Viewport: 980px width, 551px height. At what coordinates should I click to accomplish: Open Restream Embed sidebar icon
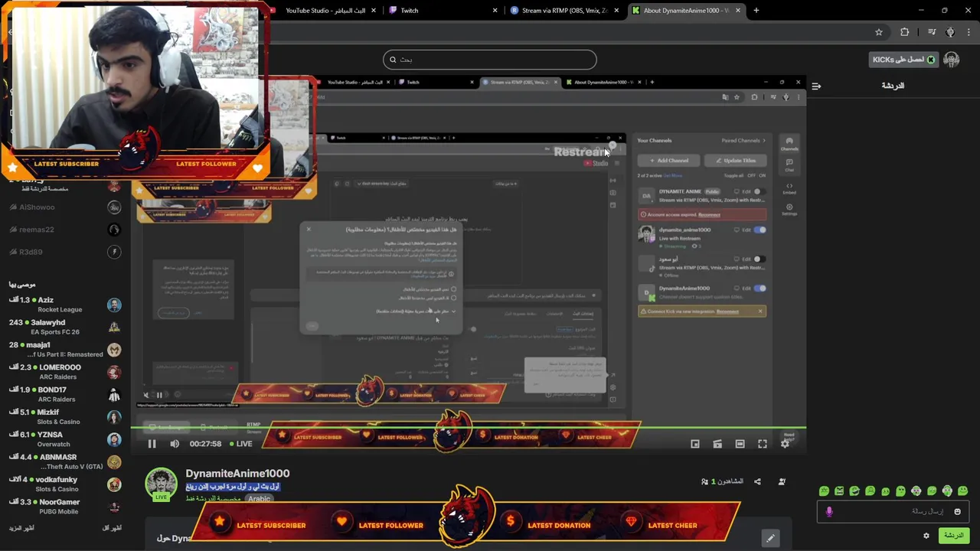[x=789, y=188]
